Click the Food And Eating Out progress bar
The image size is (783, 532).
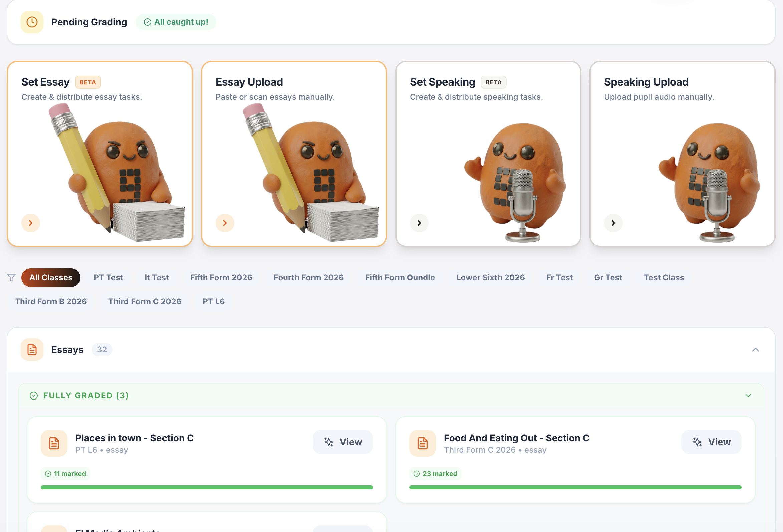(x=575, y=488)
